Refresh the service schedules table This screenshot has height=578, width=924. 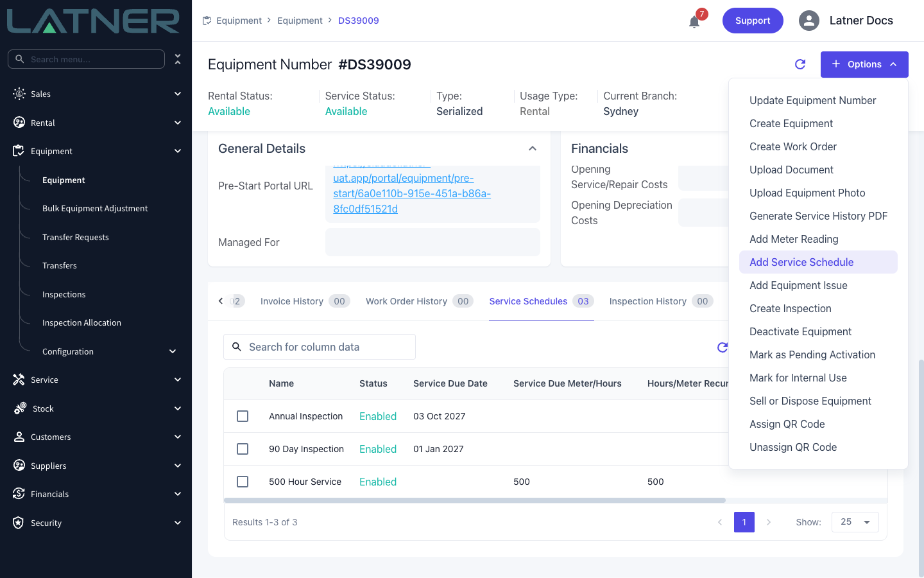click(723, 347)
